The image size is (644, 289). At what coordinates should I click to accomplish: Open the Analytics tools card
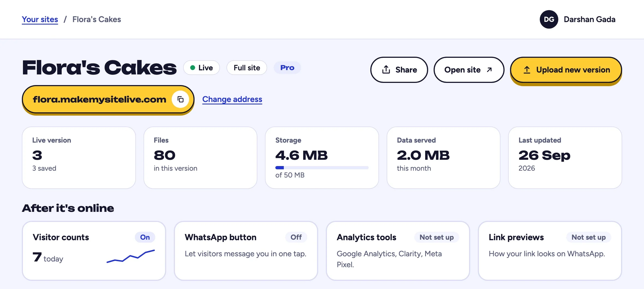tap(398, 251)
